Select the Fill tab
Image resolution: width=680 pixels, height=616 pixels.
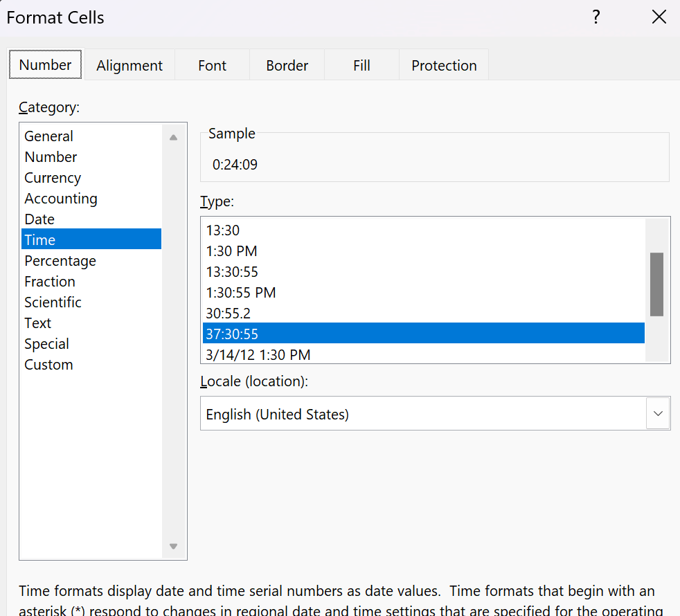tap(361, 66)
